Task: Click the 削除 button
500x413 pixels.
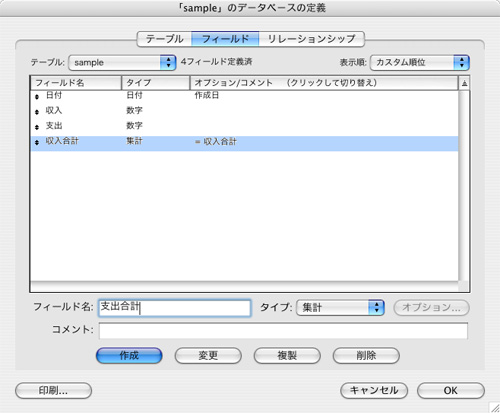Action: (x=366, y=355)
